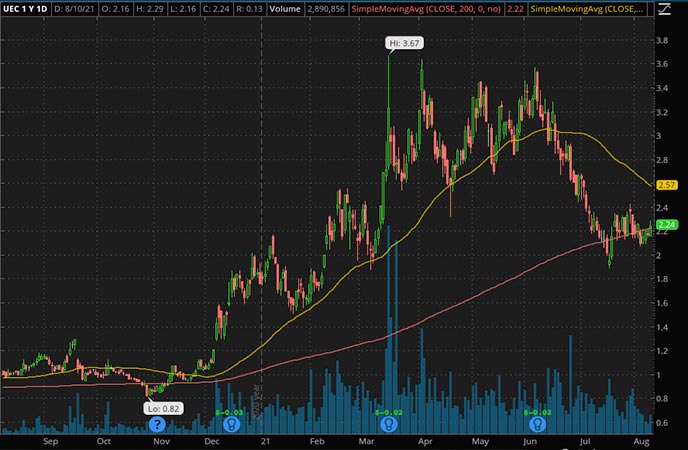
Task: Click the 3.8 price axis label
Action: [x=662, y=40]
